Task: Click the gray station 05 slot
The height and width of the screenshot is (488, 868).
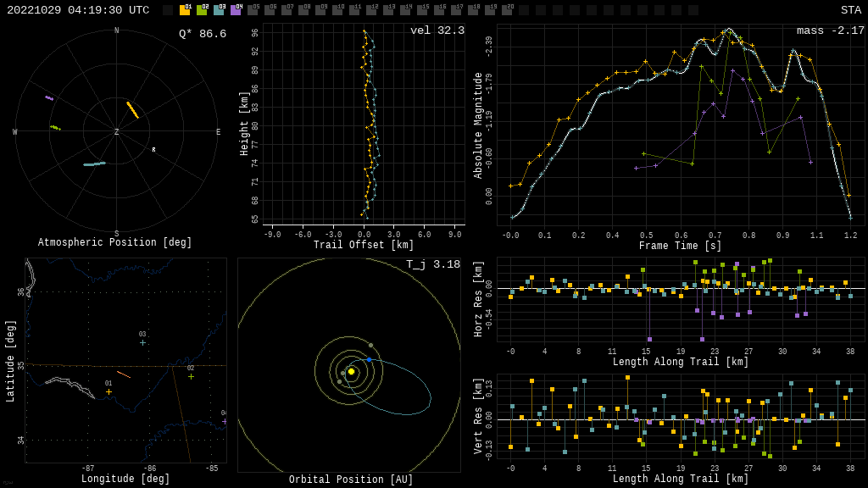Action: coord(253,10)
